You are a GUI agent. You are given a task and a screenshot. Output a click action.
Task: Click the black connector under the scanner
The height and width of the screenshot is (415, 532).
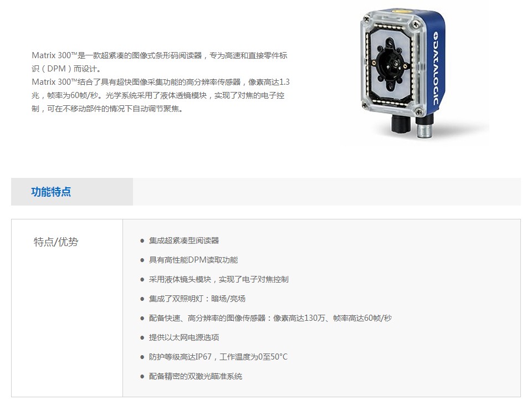click(x=401, y=124)
